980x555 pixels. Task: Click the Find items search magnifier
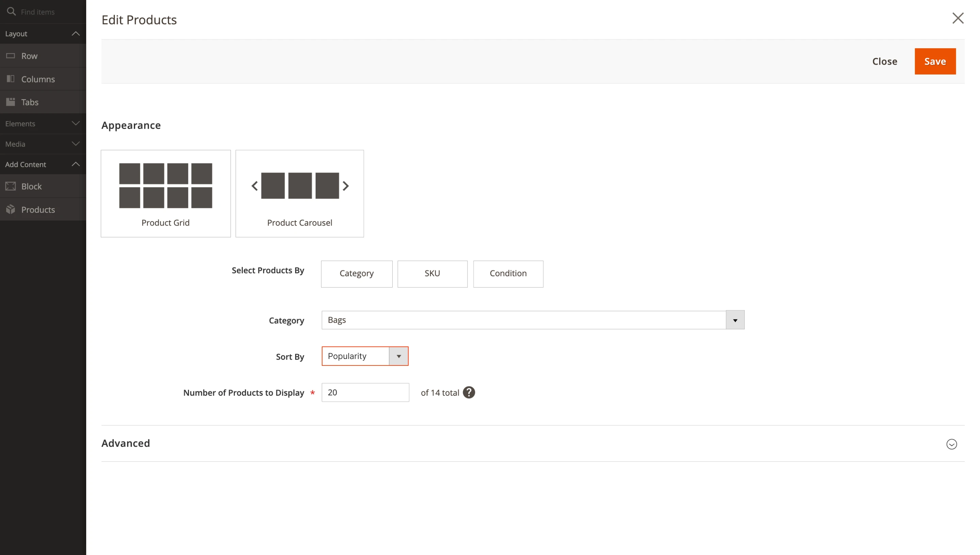pos(12,12)
